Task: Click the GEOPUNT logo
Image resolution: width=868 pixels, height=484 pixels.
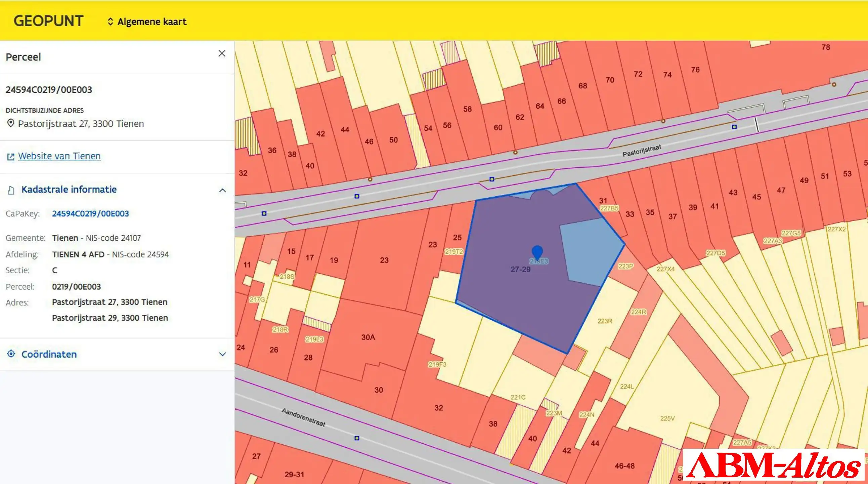Action: (x=48, y=21)
